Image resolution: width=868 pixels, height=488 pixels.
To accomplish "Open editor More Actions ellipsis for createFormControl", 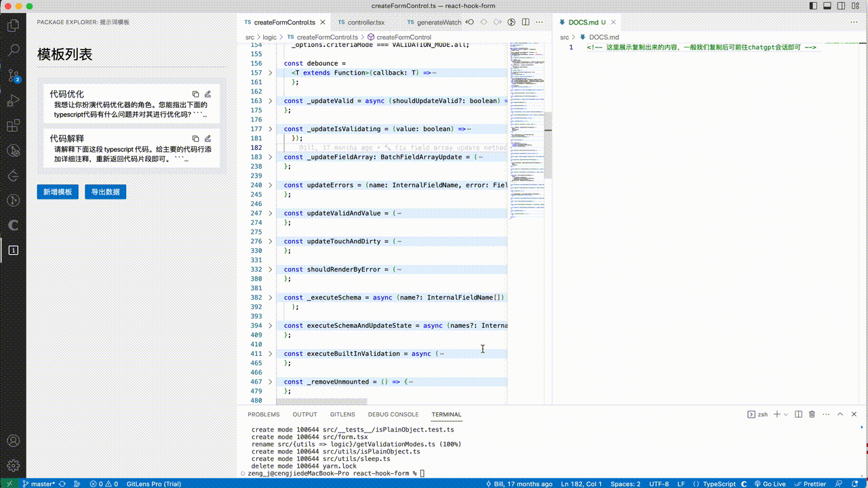I will [540, 22].
